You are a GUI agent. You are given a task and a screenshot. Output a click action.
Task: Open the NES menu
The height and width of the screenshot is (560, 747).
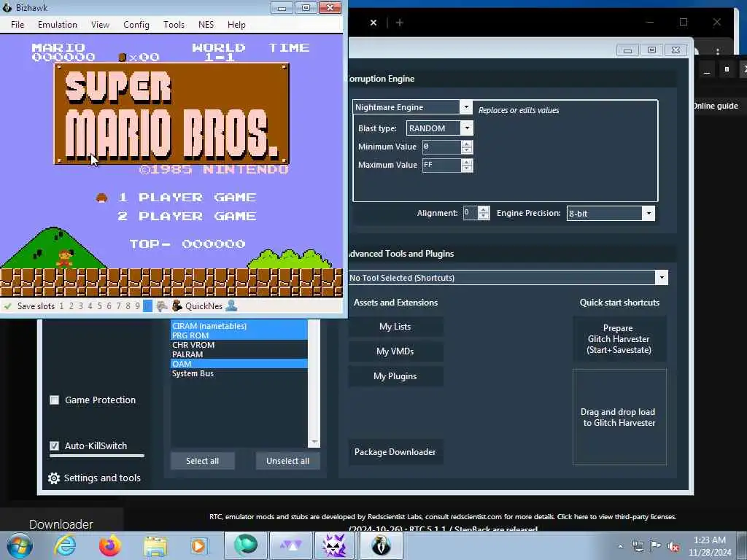pyautogui.click(x=206, y=25)
